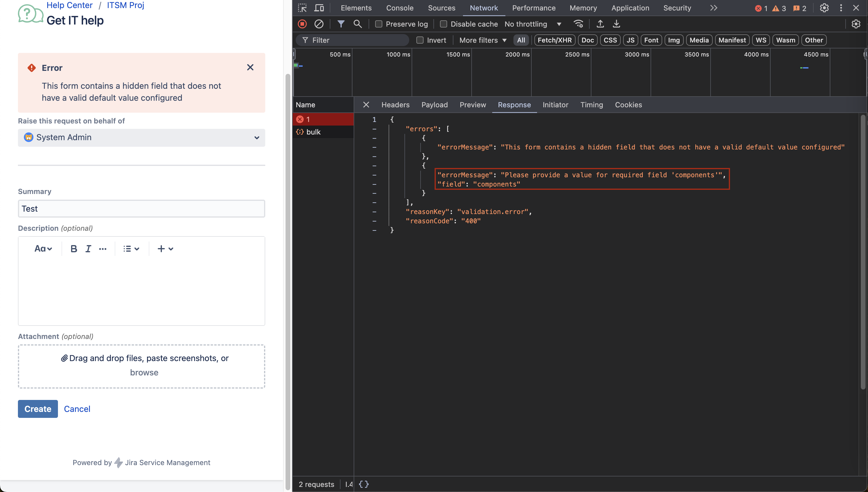Click the blue Create button
Image resolution: width=868 pixels, height=492 pixels.
tap(38, 409)
